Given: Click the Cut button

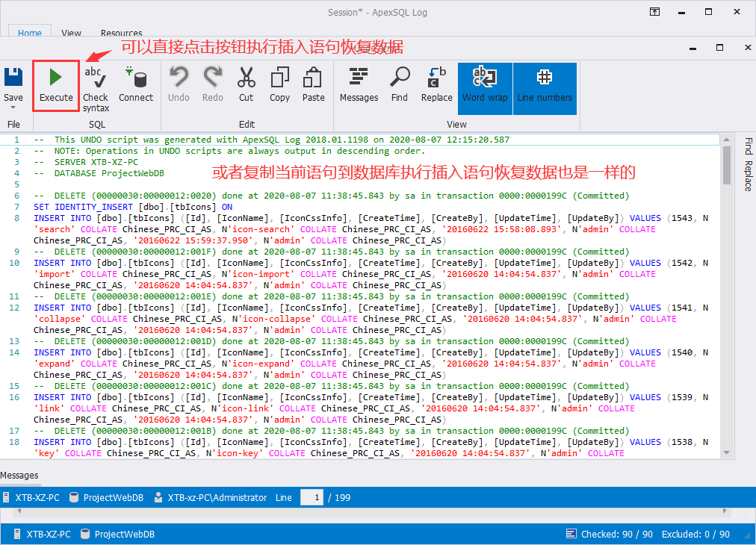Looking at the screenshot, I should point(247,84).
